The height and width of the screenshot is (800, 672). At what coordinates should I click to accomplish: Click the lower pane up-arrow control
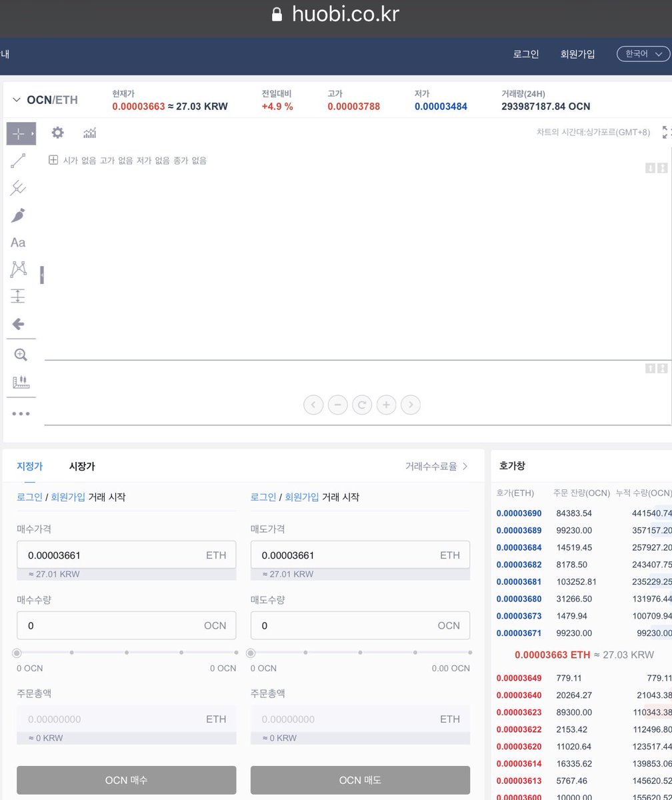click(x=650, y=368)
